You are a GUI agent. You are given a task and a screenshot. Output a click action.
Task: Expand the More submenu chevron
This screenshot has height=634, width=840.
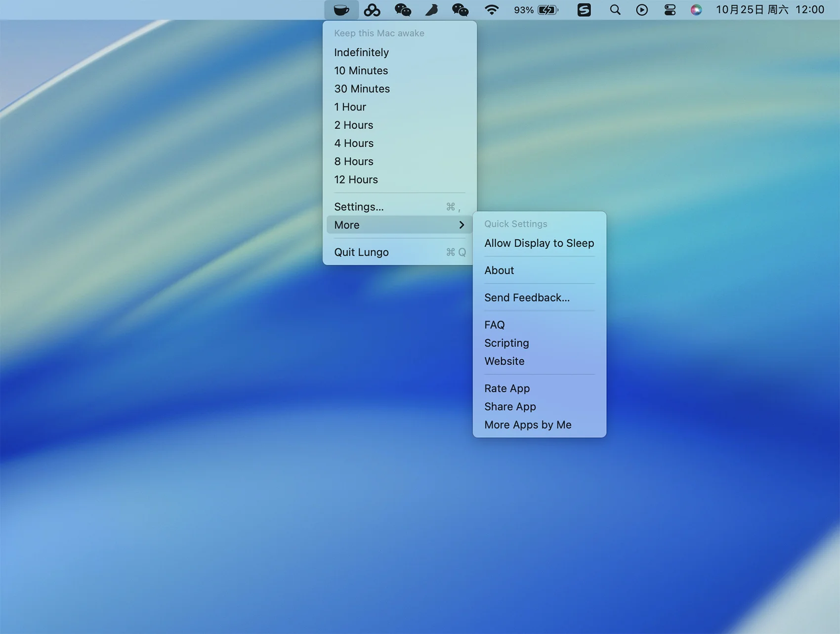tap(461, 225)
